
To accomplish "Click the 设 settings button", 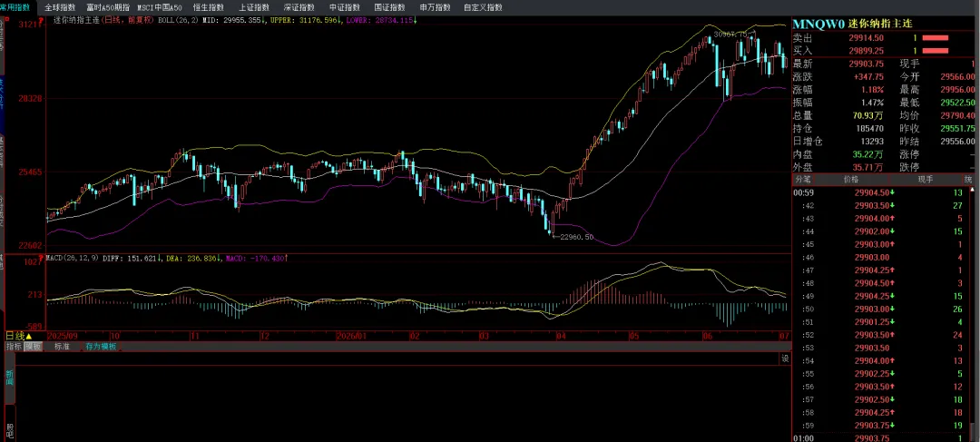I will (785, 359).
